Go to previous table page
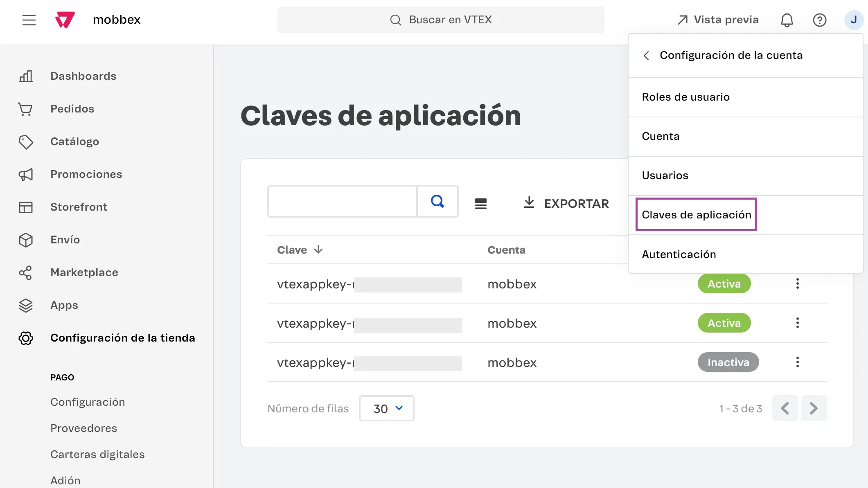 [785, 408]
